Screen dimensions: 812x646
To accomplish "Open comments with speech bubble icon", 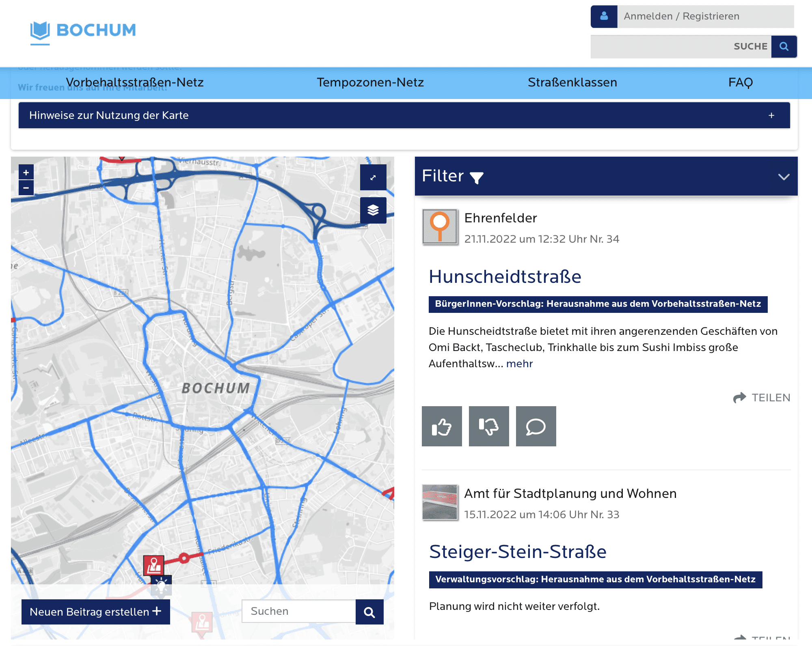I will (x=536, y=426).
